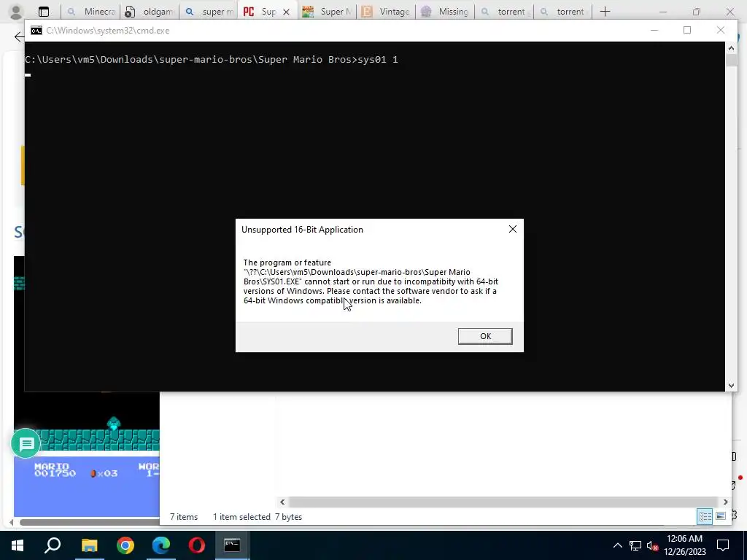Image resolution: width=747 pixels, height=560 pixels.
Task: Open the network status tray icon
Action: tap(635, 545)
